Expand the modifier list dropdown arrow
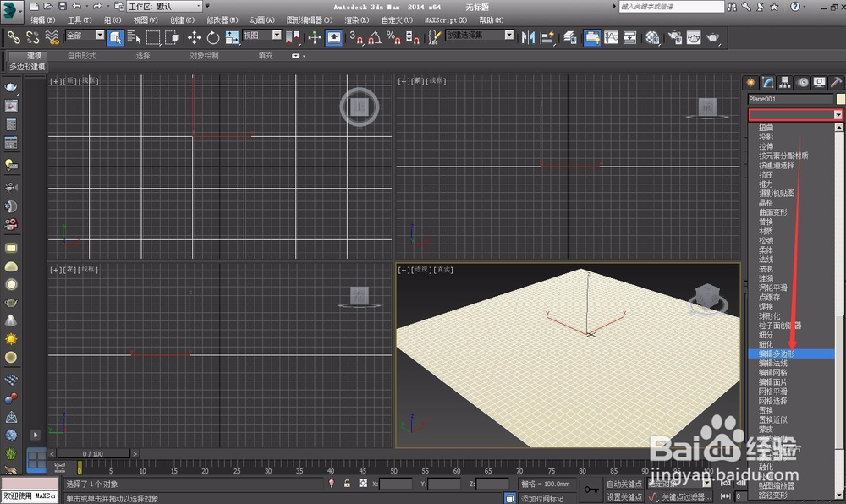846x504 pixels. click(x=838, y=114)
